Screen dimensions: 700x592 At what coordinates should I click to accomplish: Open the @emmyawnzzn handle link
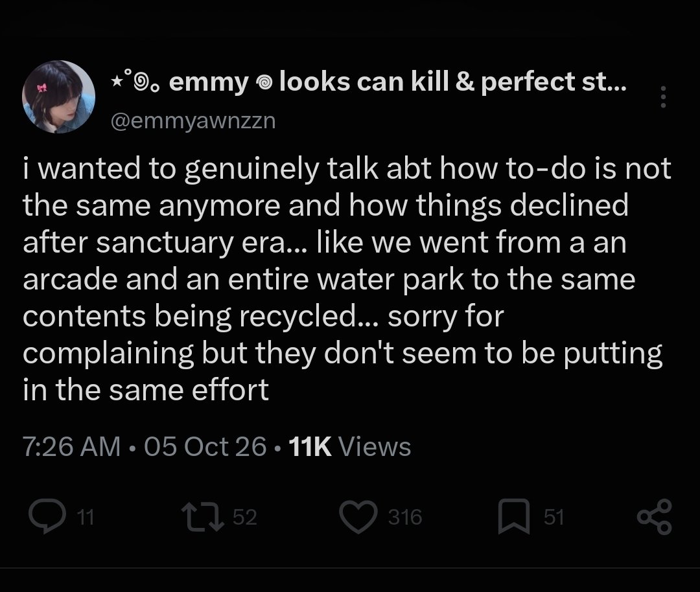[x=193, y=121]
